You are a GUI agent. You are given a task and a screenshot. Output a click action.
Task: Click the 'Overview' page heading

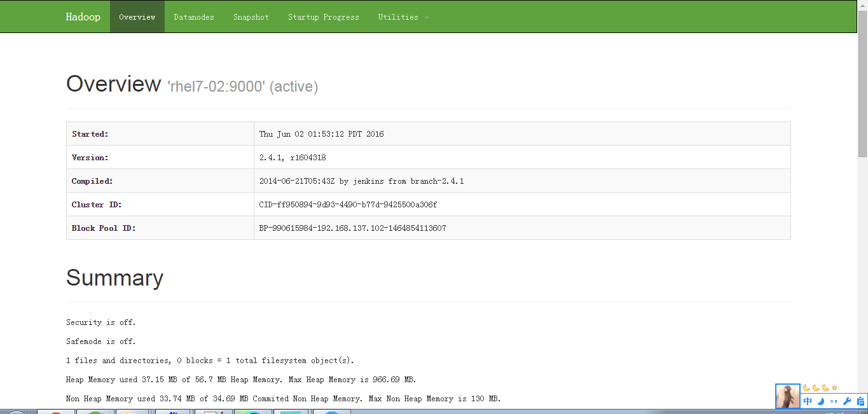click(114, 84)
